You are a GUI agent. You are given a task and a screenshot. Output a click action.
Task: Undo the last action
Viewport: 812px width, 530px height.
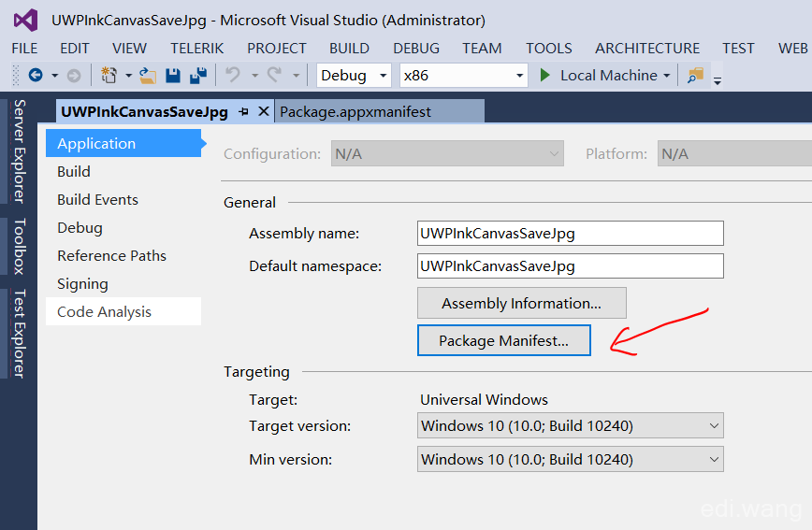[x=233, y=76]
